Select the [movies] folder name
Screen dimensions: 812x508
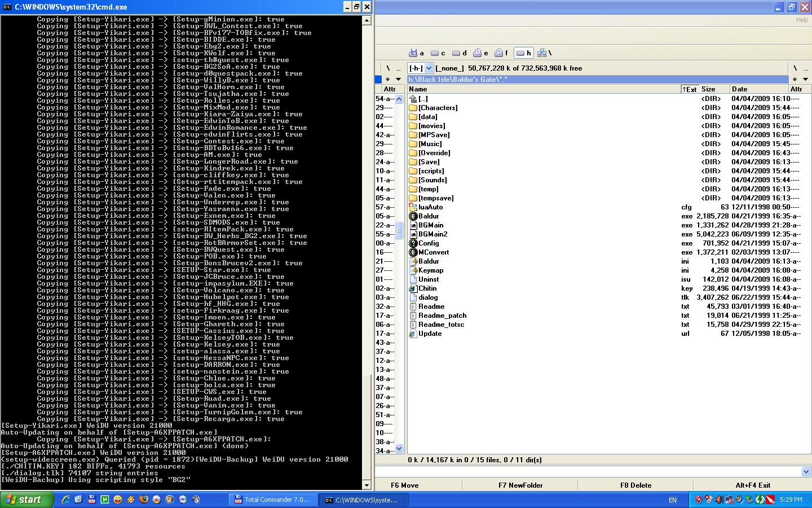click(x=432, y=126)
